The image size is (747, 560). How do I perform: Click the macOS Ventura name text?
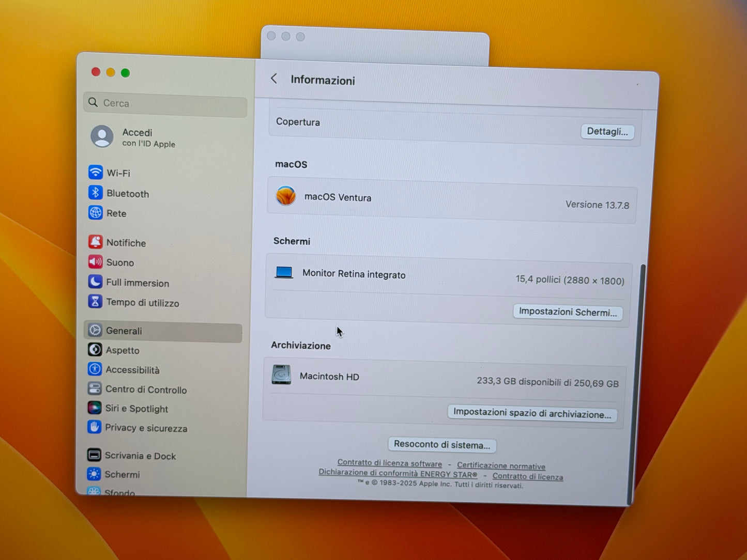click(x=338, y=197)
